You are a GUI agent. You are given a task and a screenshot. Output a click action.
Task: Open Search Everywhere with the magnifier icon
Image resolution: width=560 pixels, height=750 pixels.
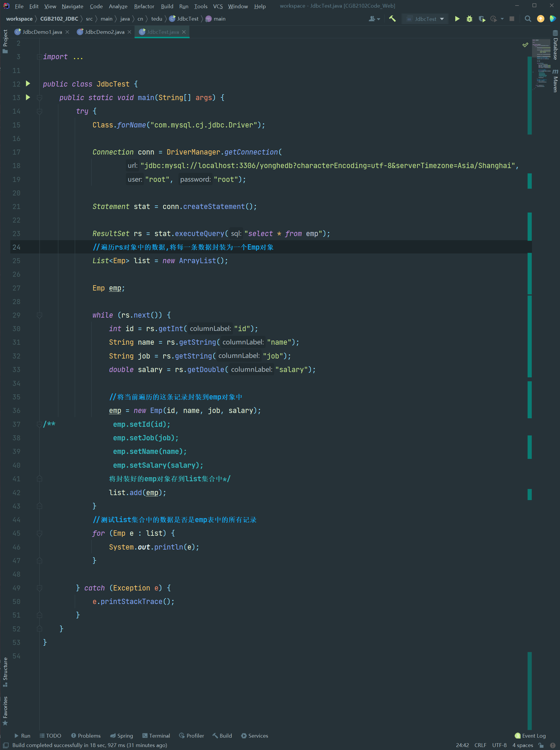[528, 19]
